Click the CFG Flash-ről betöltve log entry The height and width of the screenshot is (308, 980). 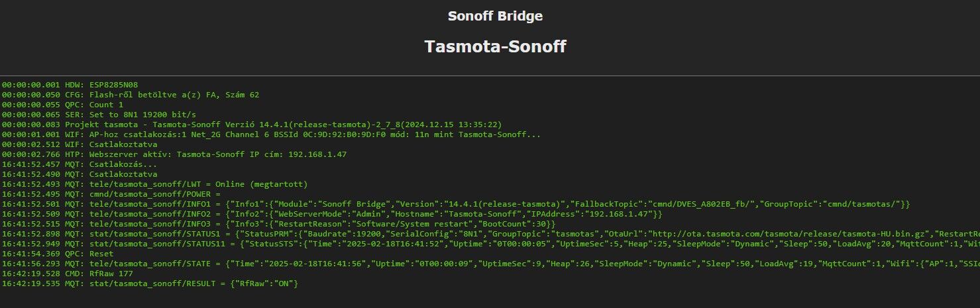coord(131,95)
